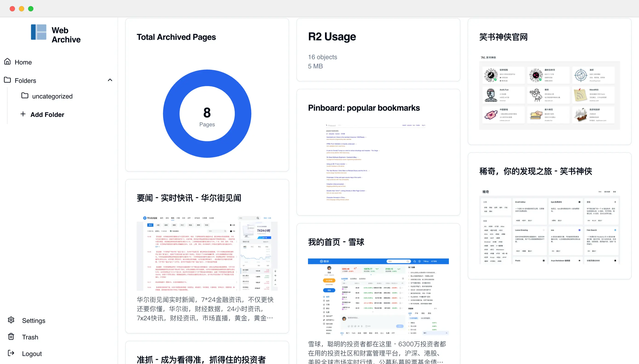This screenshot has width=639, height=364.
Task: Click the Add Folder plus icon
Action: pyautogui.click(x=22, y=114)
